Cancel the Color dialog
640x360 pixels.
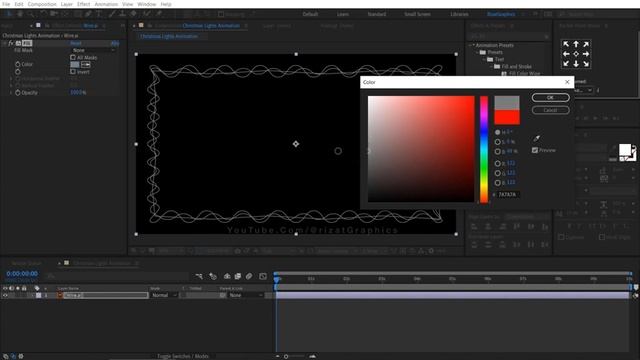point(550,110)
